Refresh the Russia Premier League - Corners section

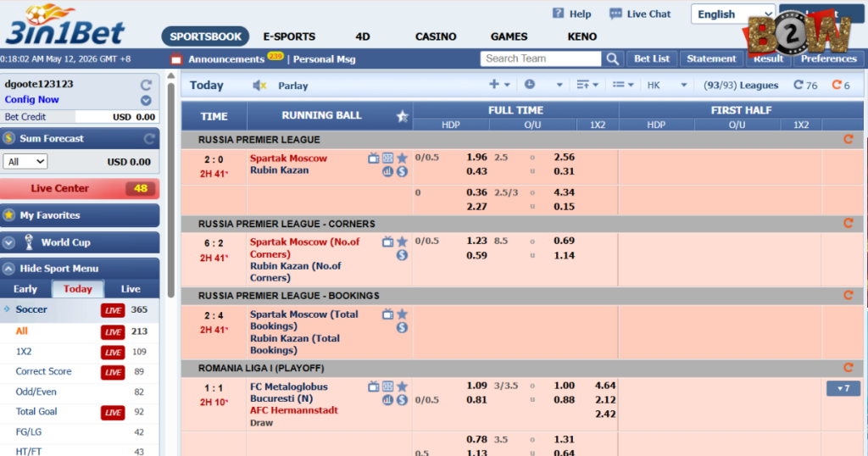click(848, 224)
